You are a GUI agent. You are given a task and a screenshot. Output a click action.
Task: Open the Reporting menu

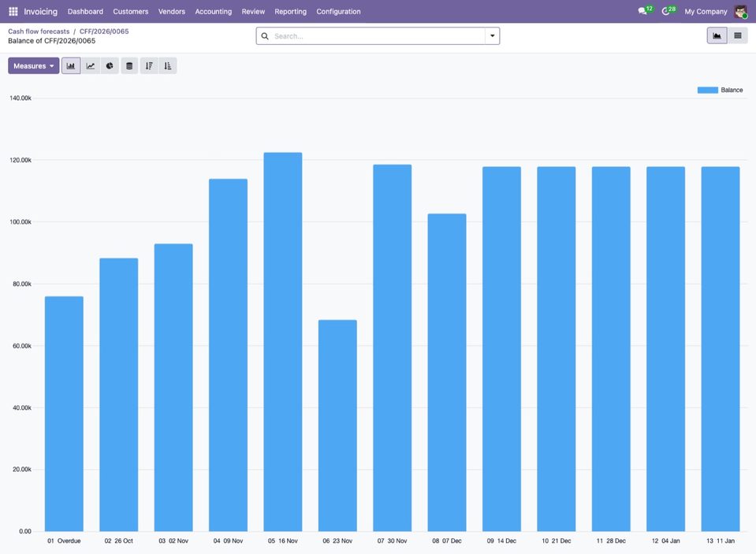(290, 12)
